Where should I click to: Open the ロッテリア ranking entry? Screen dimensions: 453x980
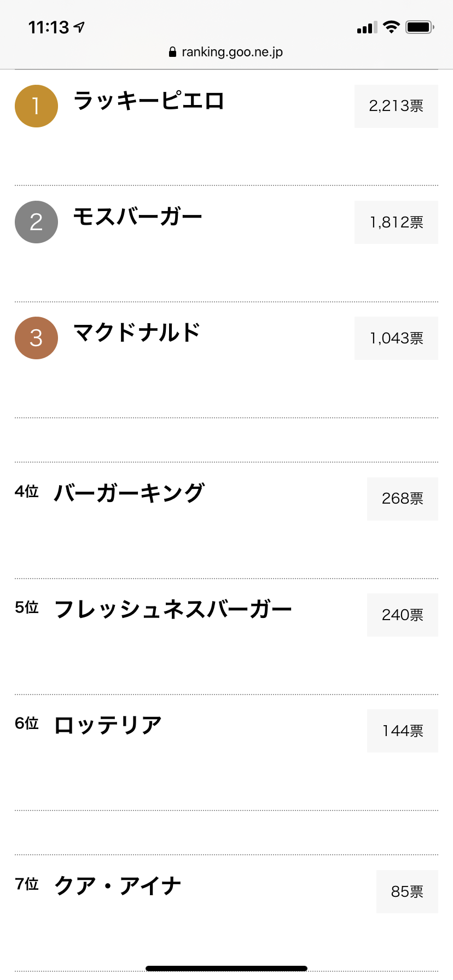pos(108,725)
